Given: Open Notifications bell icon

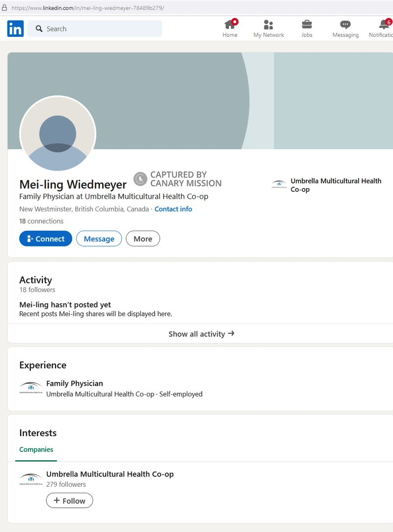Looking at the screenshot, I should point(384,25).
